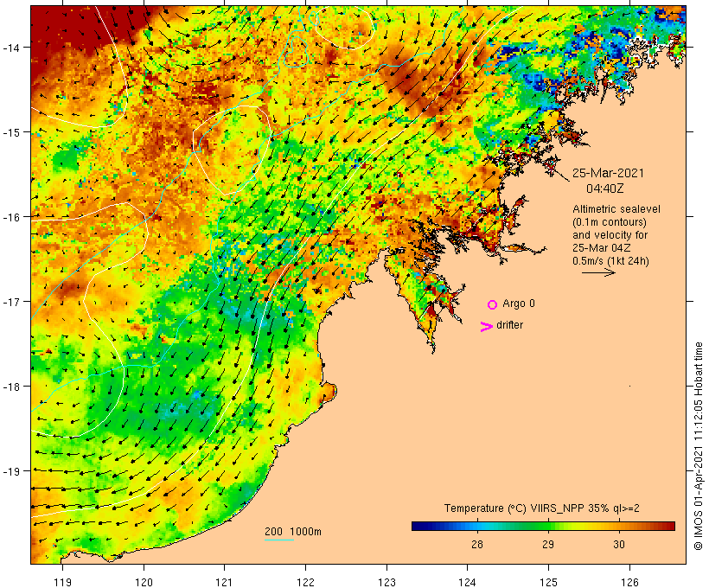Click the '-17' latitude axis label

click(x=11, y=301)
